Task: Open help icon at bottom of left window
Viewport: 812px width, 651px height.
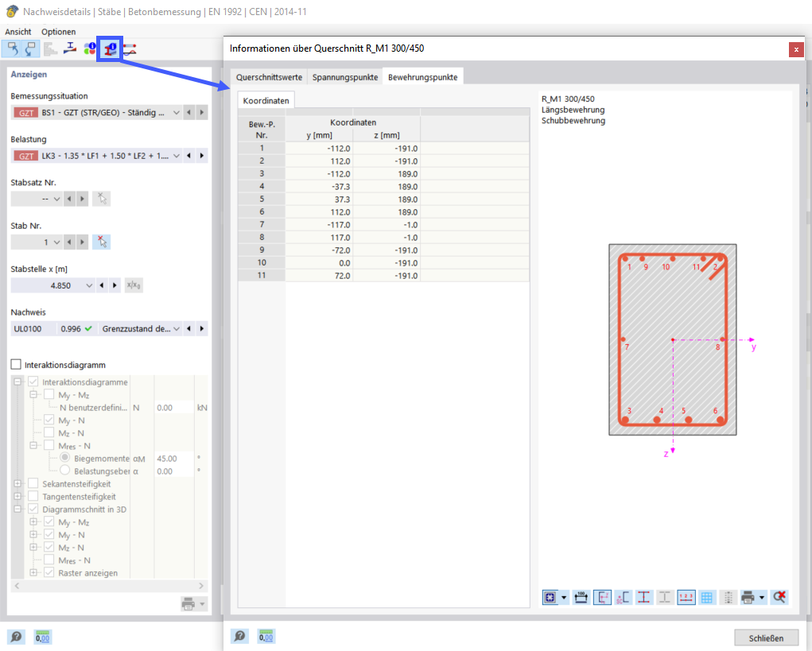Action: coord(16,637)
